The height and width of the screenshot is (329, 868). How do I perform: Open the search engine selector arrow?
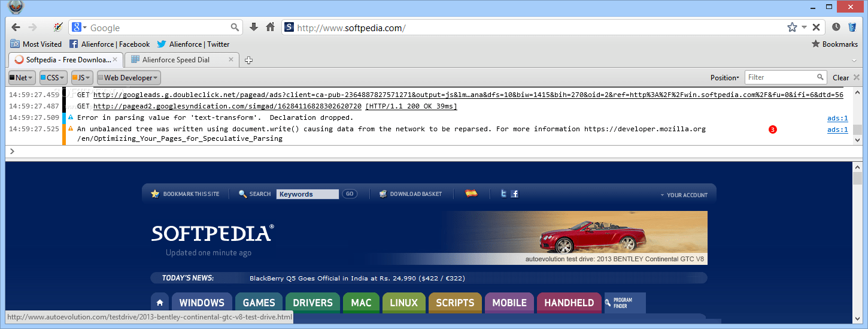click(85, 28)
